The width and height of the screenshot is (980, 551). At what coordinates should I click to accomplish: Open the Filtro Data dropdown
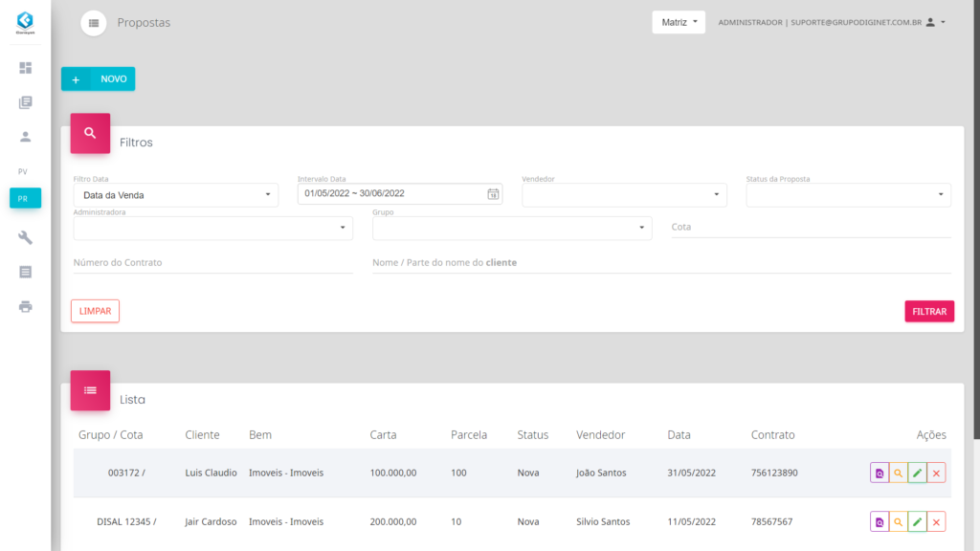click(x=175, y=195)
